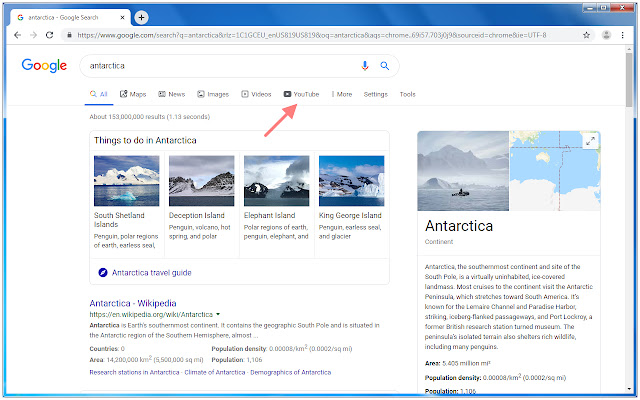Click the lock icon in address bar
The width and height of the screenshot is (640, 400).
point(69,35)
